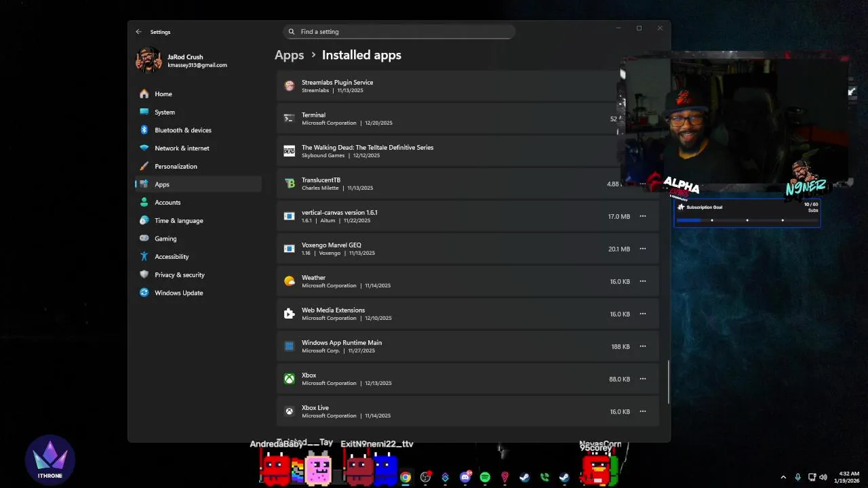Viewport: 868px width, 488px height.
Task: Click the Subscription Goal progress bar
Action: point(747,220)
